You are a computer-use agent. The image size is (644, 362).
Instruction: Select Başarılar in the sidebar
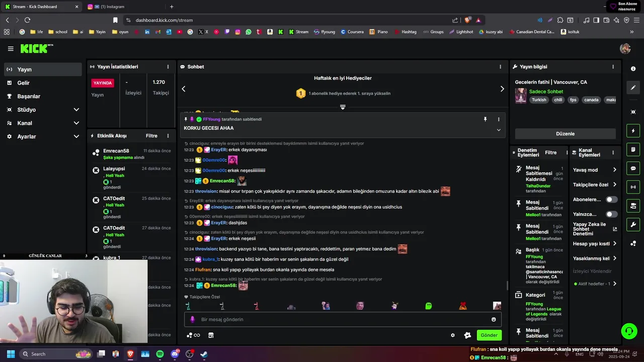pyautogui.click(x=43, y=96)
